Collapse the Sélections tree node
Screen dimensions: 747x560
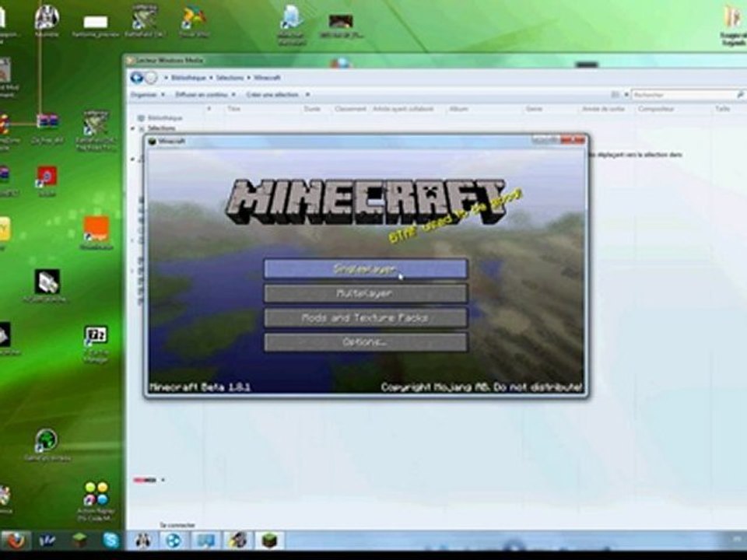pyautogui.click(x=133, y=128)
